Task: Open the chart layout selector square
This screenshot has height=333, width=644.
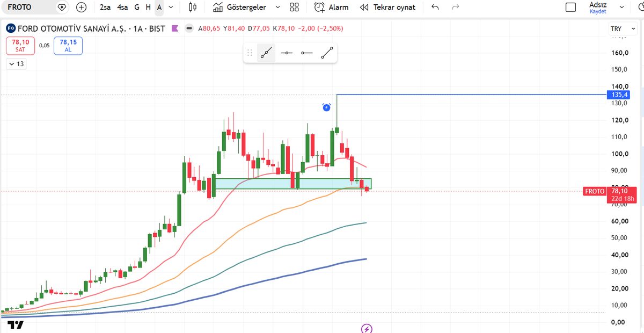Action: pos(571,8)
